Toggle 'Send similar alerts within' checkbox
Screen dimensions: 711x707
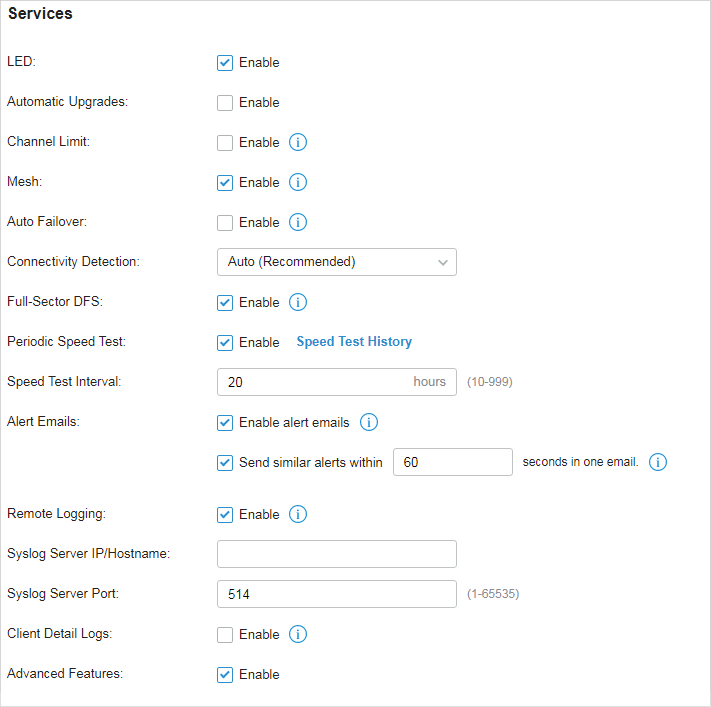tap(225, 463)
